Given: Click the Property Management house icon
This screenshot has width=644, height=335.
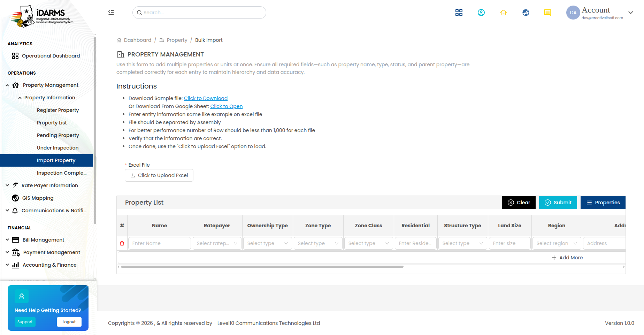Looking at the screenshot, I should coord(16,85).
